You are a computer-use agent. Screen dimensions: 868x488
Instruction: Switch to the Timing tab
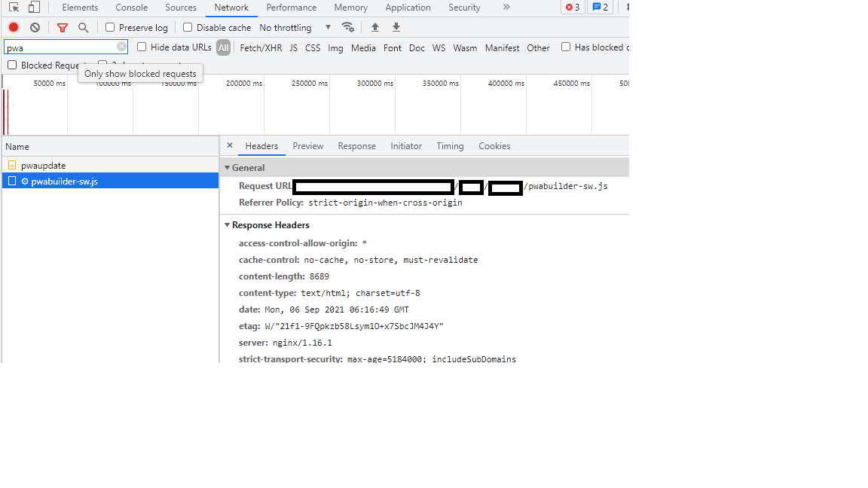[x=450, y=145]
